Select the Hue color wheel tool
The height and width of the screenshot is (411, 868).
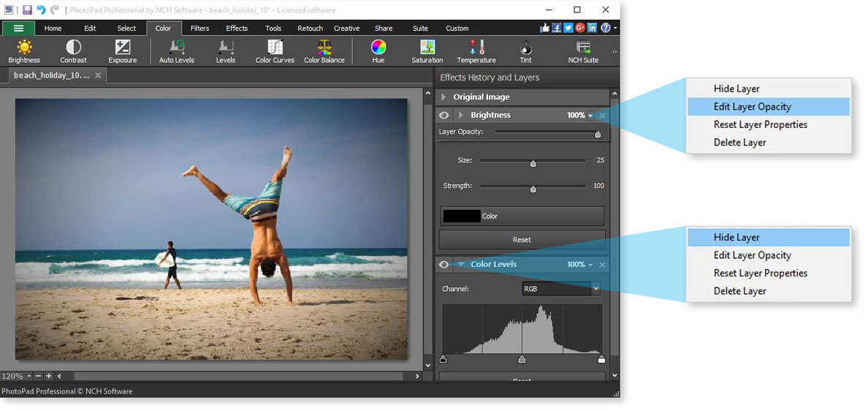378,48
